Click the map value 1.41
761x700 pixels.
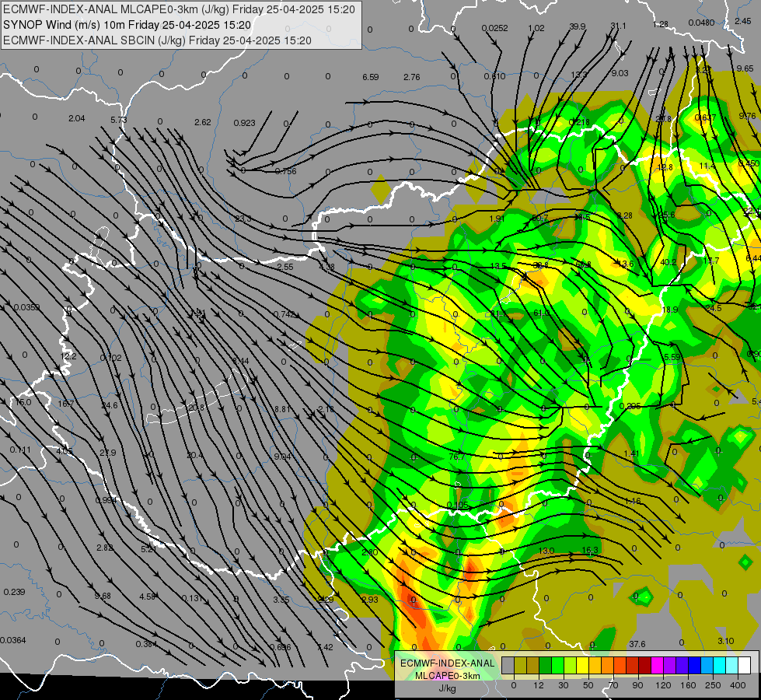click(631, 453)
